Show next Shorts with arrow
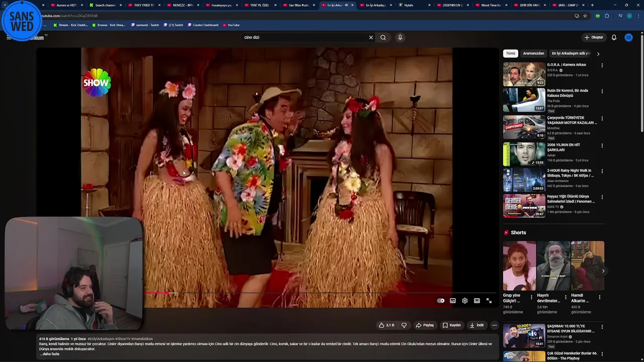The width and height of the screenshot is (644, 362). click(x=603, y=271)
